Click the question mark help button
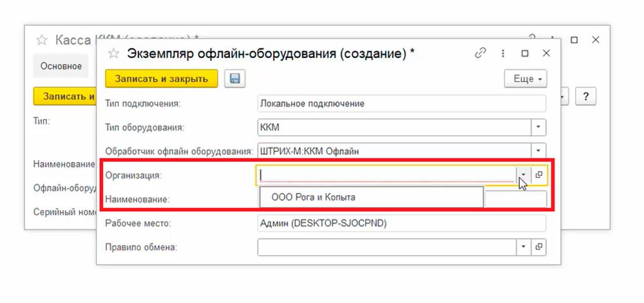Screen dimensions: 644x303 [x=585, y=96]
